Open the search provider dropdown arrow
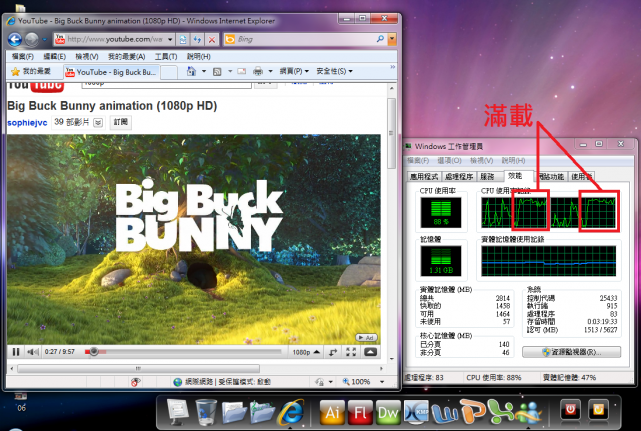This screenshot has width=641, height=431. (x=392, y=39)
